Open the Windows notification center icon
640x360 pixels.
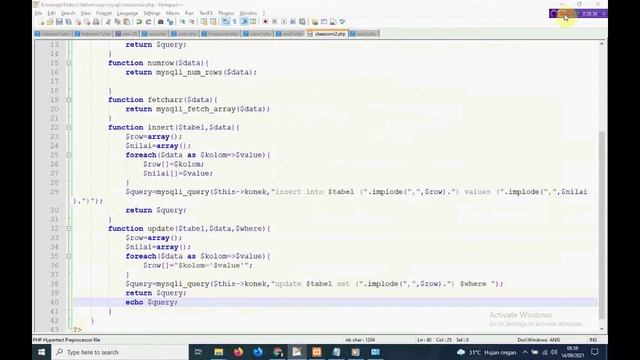[595, 352]
